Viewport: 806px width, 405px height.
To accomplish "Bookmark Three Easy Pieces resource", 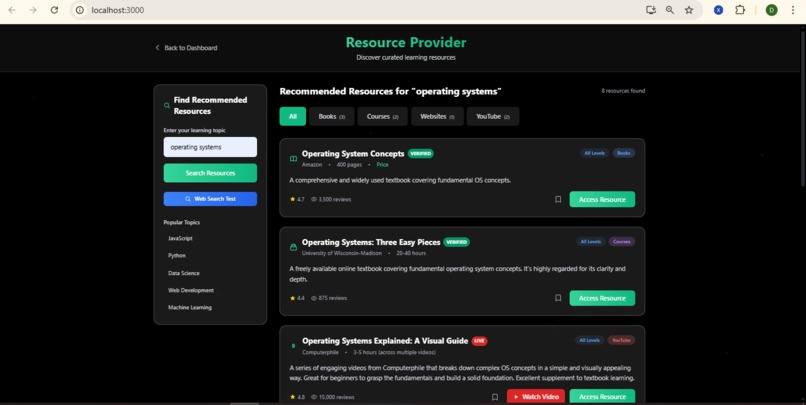I will [558, 298].
